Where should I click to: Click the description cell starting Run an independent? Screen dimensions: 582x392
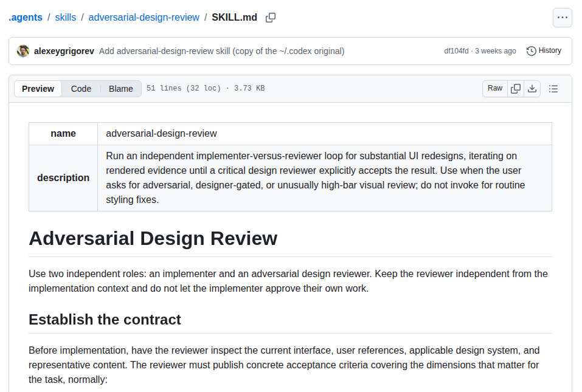(324, 178)
